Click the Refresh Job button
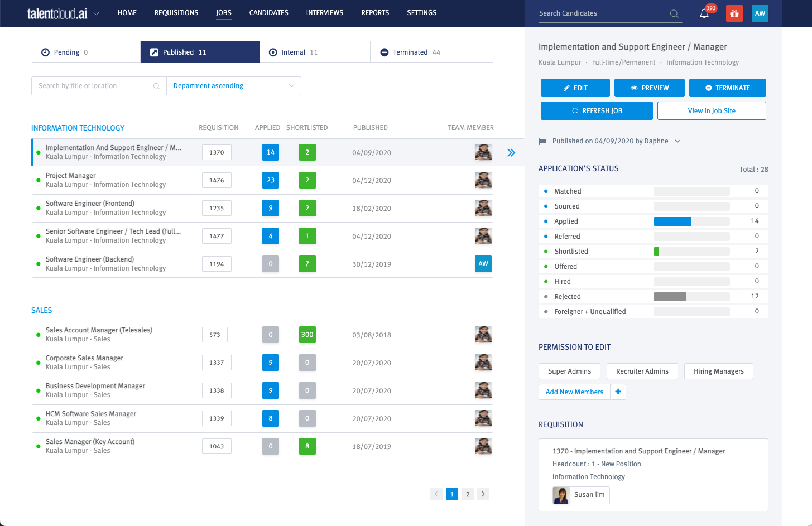Viewport: 812px width, 526px height. pos(597,110)
